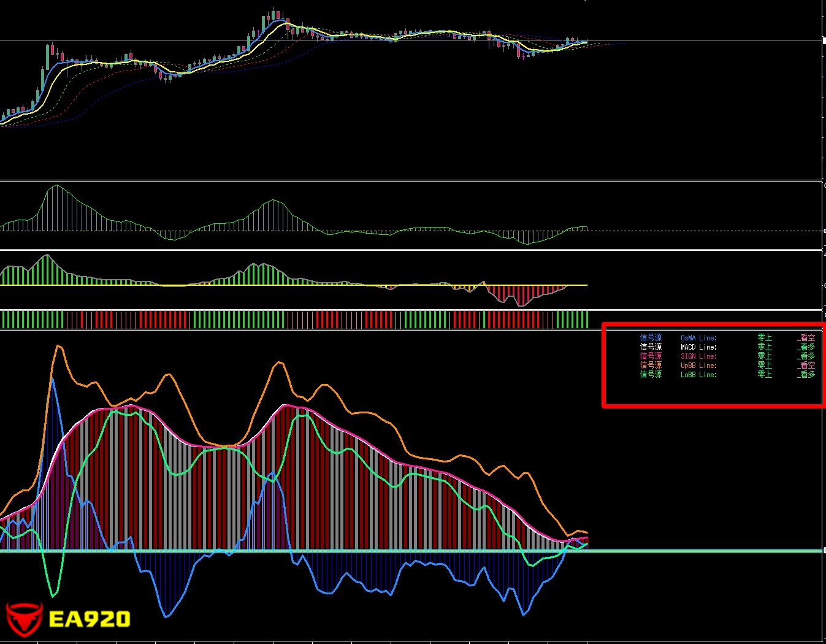This screenshot has height=644, width=826.
Task: Click the blue 信号源 text in OsMA row
Action: pos(651,338)
